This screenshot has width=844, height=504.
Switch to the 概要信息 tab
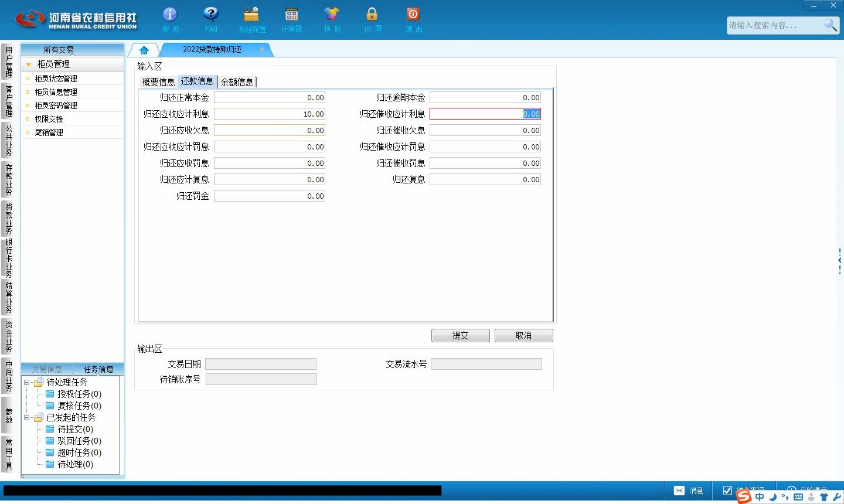[x=158, y=82]
